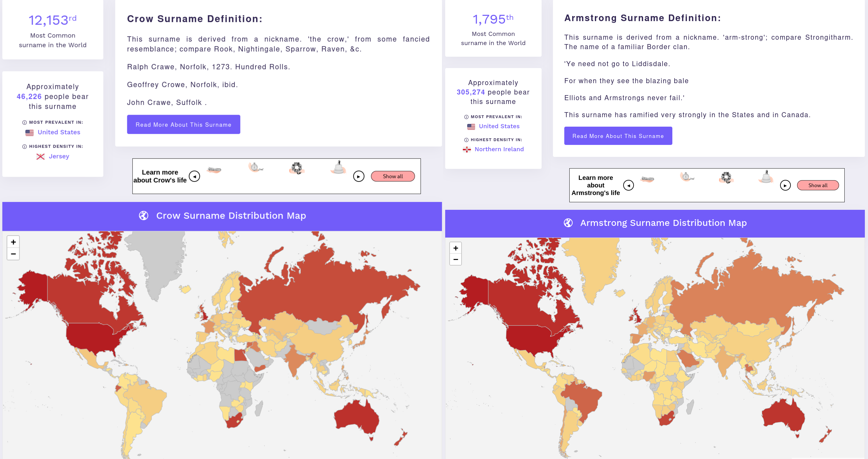Open the United States link on the Armstrong page
The height and width of the screenshot is (459, 868).
[x=499, y=126]
